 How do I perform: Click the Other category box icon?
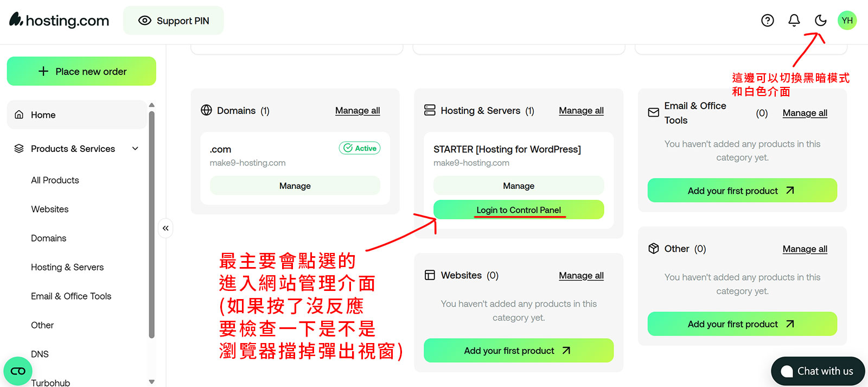pyautogui.click(x=654, y=249)
